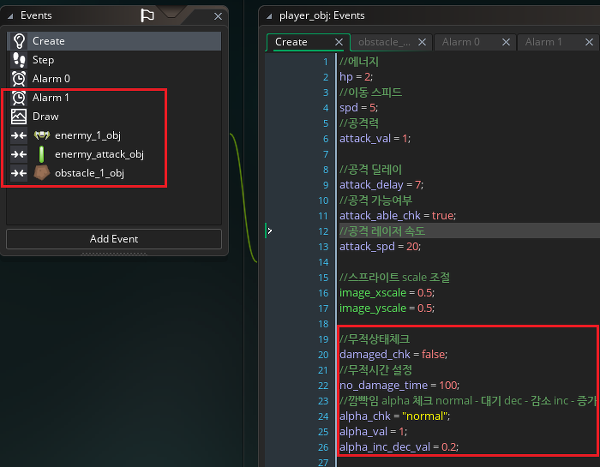
Task: Switch to the Alarm 0 code tab
Action: [x=461, y=42]
